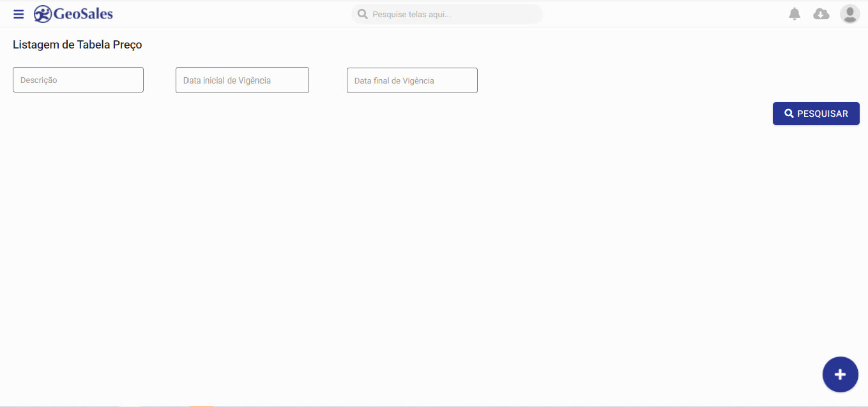Click the GeoSales runner logo emblem

(x=43, y=14)
